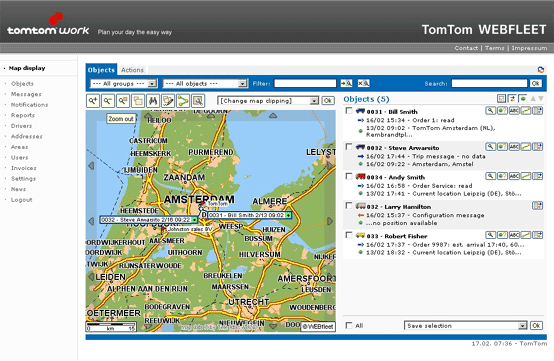Switch to the Actions tab
The height and width of the screenshot is (361, 554).
[132, 70]
